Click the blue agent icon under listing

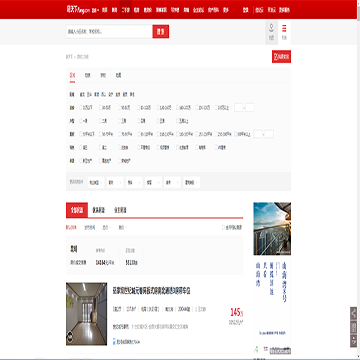tap(114, 341)
